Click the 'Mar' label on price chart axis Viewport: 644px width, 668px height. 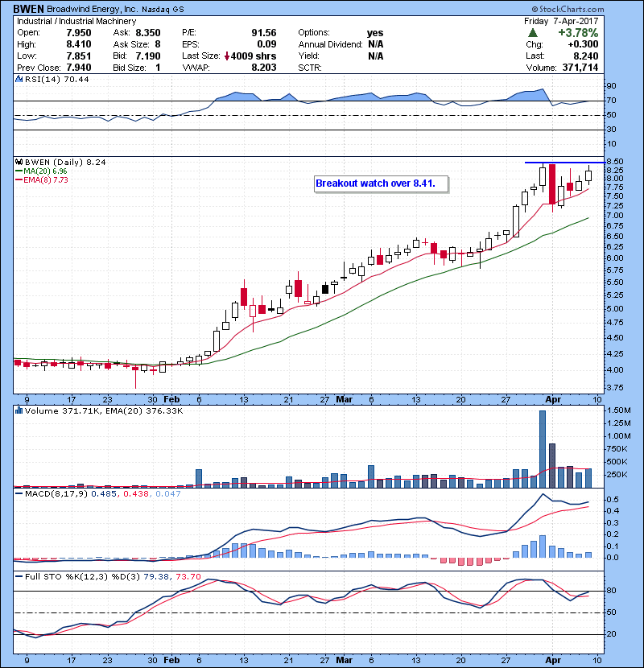(345, 400)
